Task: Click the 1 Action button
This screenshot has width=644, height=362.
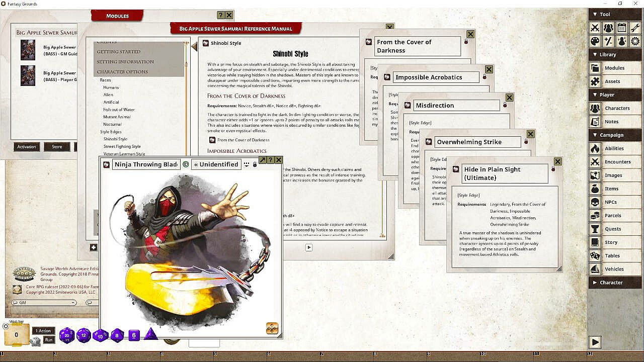Action: click(43, 330)
